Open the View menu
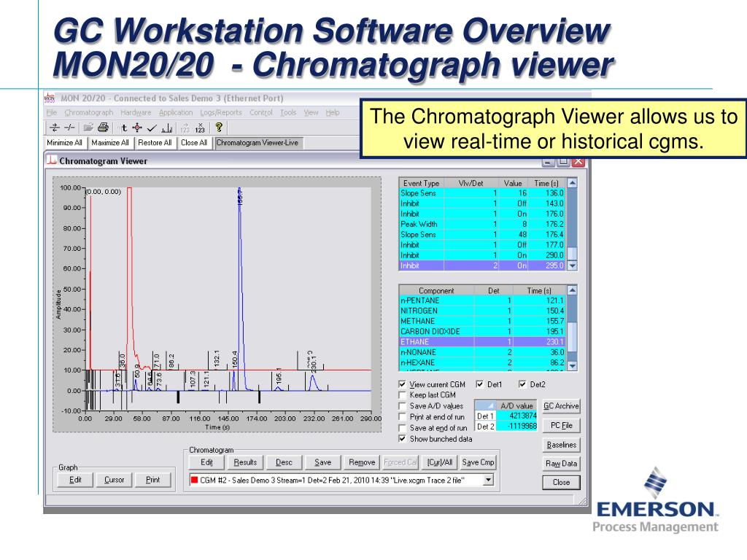The image size is (747, 560). (311, 112)
